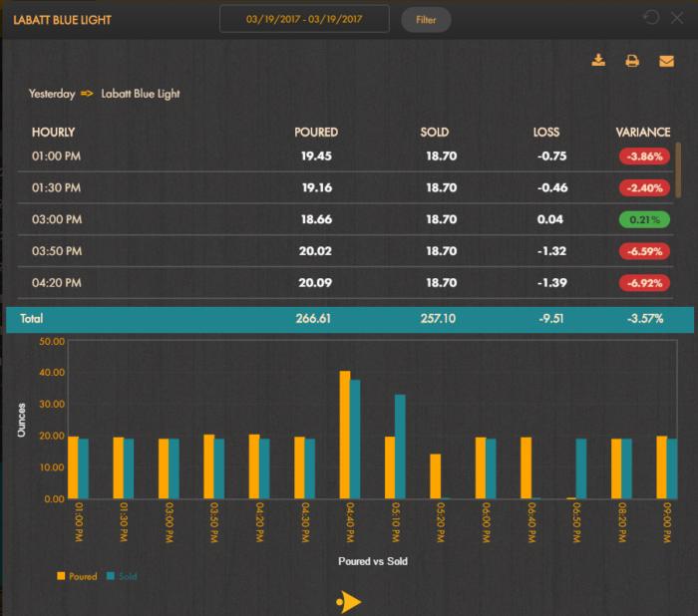Screen dimensions: 698x616
Task: Click the Total row label
Action: [32, 319]
